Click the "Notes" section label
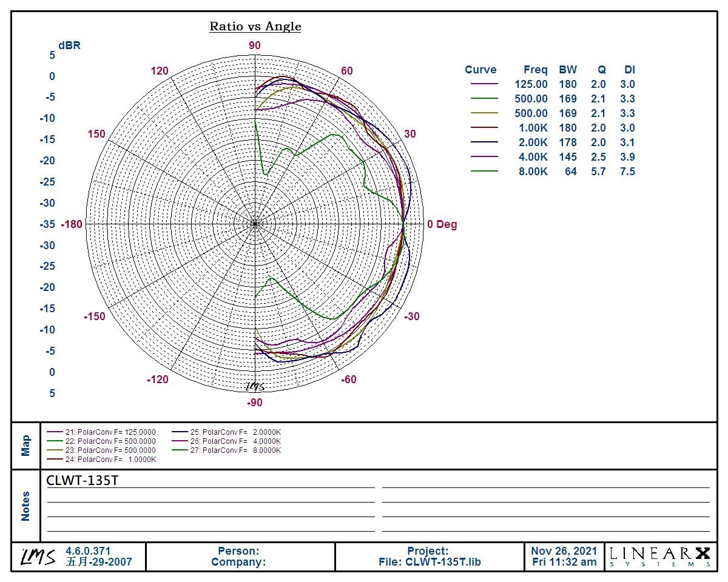 25,506
